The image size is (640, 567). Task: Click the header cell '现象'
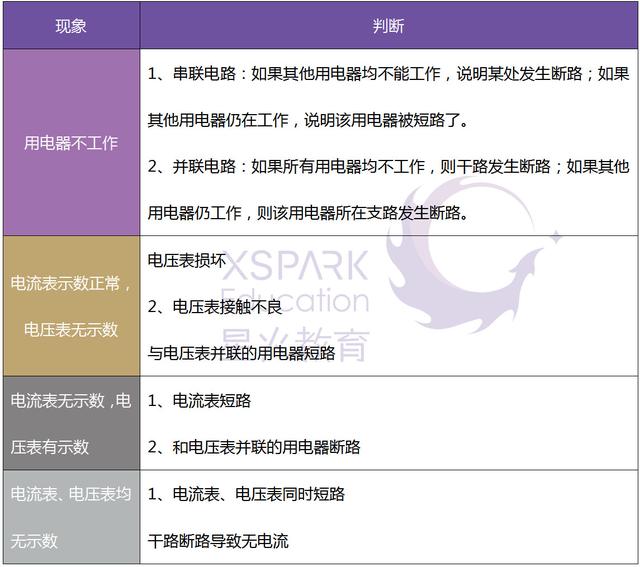pos(71,26)
